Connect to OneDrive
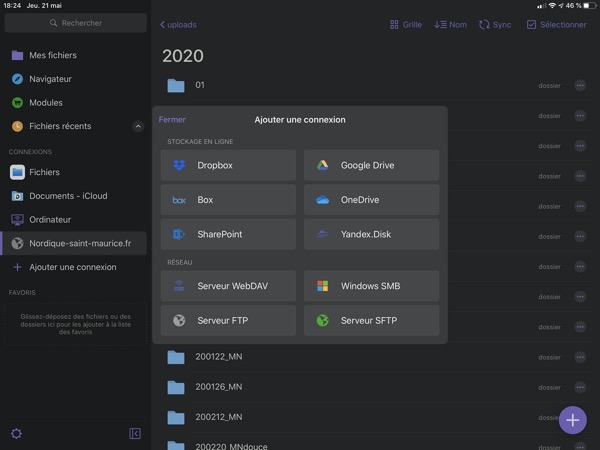This screenshot has width=600, height=450. pos(371,200)
